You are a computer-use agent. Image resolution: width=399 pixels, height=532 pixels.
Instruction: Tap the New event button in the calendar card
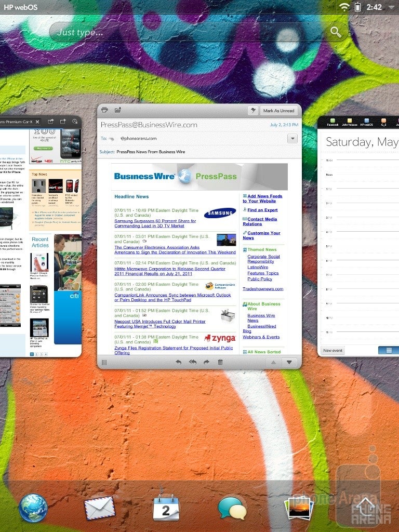pos(333,351)
